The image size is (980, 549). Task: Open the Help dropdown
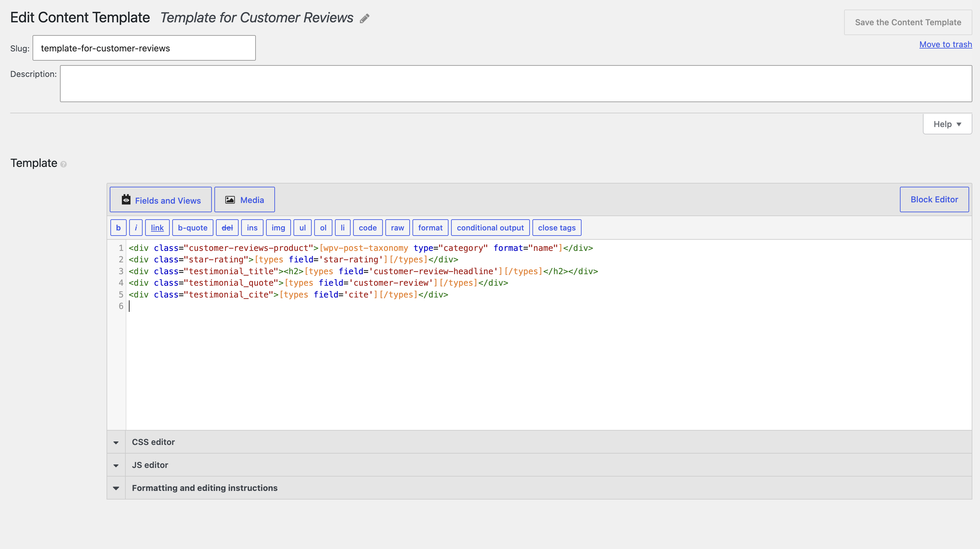tap(947, 124)
